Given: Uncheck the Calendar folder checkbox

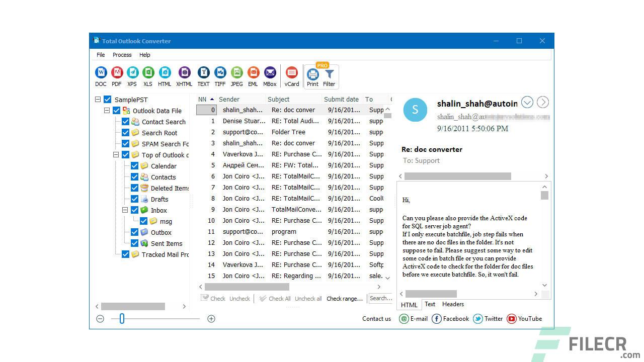Looking at the screenshot, I should [135, 166].
